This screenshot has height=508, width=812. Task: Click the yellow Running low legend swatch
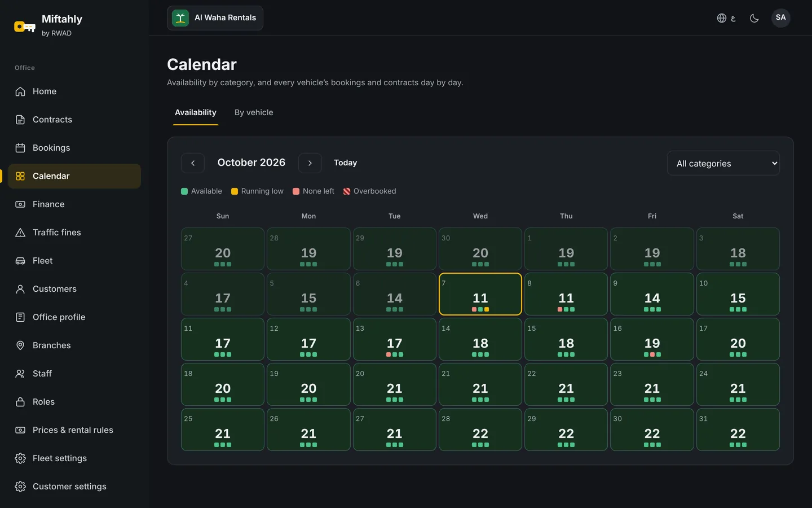[x=235, y=191]
